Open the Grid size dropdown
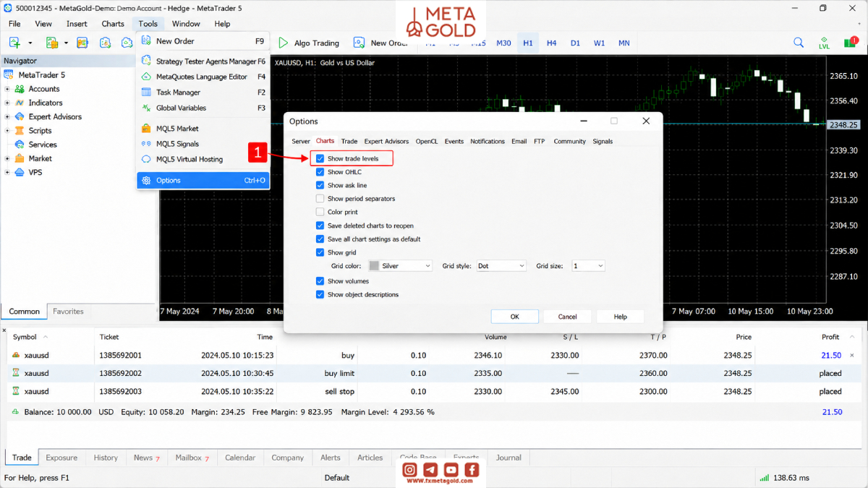This screenshot has width=868, height=488. point(588,266)
